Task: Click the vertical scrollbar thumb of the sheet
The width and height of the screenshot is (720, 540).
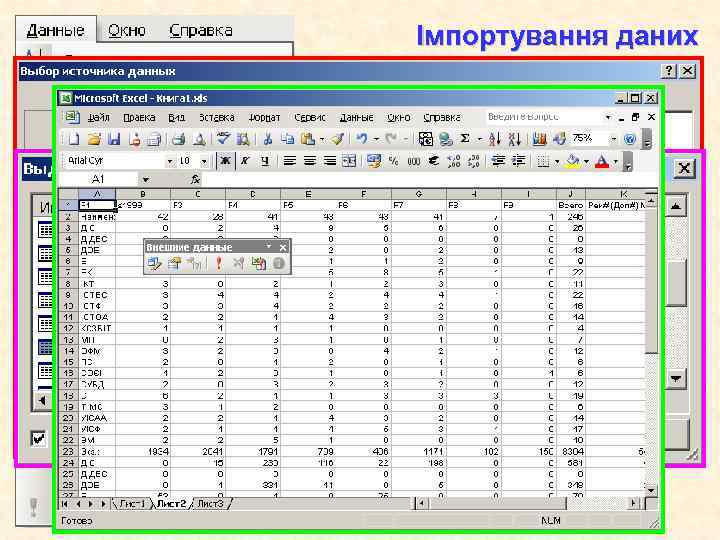Action: point(651,281)
